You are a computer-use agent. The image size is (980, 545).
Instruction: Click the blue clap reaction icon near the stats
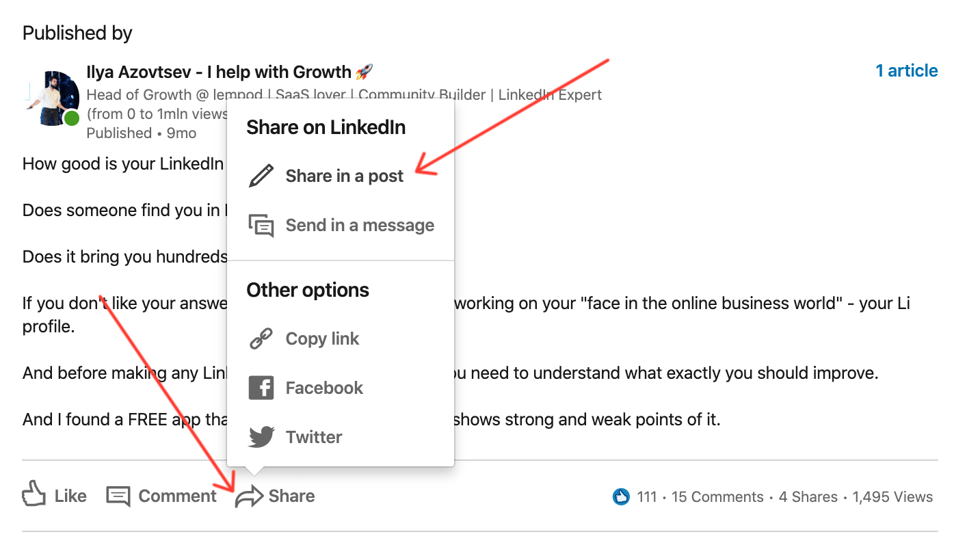(x=621, y=496)
